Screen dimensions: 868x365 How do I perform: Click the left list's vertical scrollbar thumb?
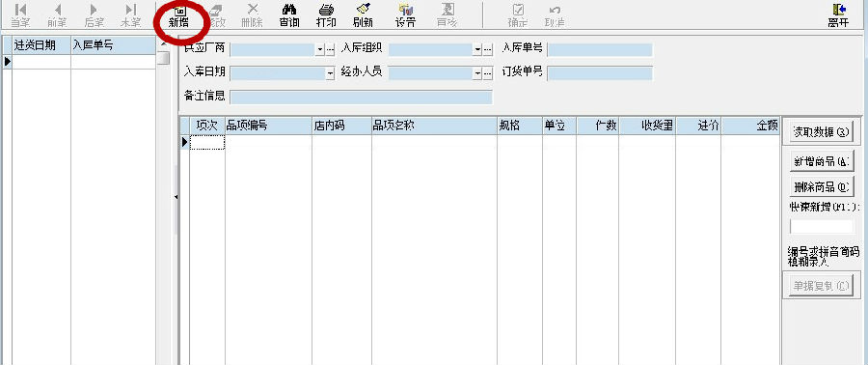coord(163,58)
